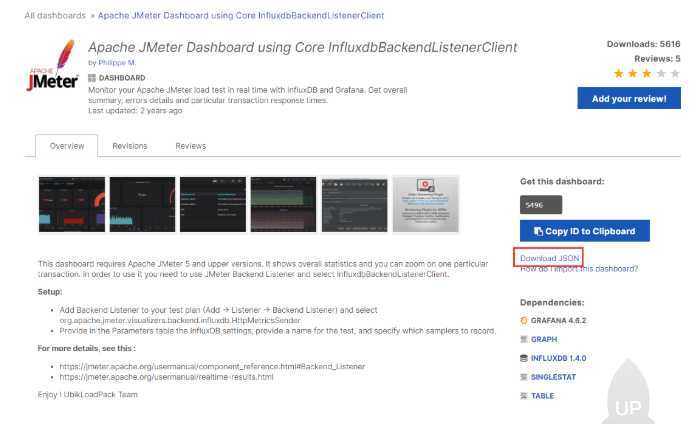The image size is (697, 424).
Task: Open the third dashboard screenshot thumbnail
Action: (213, 204)
